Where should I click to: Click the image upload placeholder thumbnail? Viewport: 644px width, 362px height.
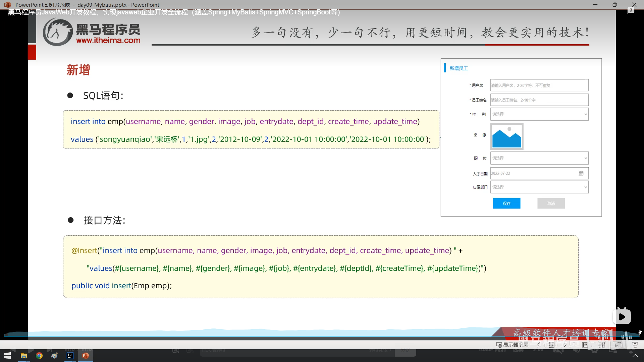click(507, 136)
